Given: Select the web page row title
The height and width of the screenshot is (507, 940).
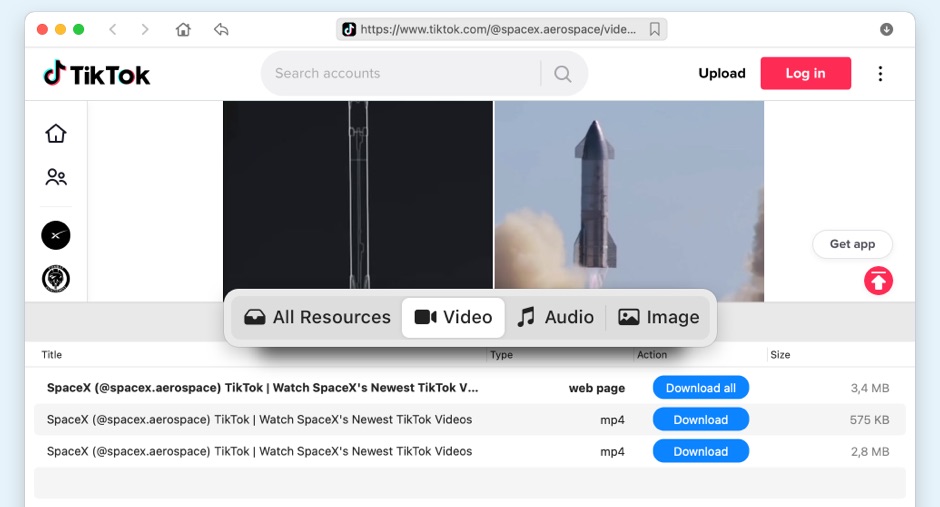Looking at the screenshot, I should (x=263, y=388).
